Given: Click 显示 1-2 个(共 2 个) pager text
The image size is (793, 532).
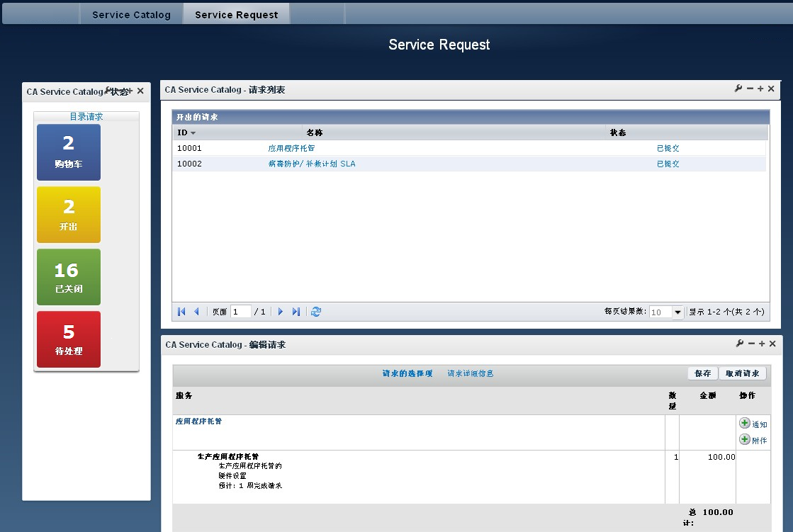Looking at the screenshot, I should 727,312.
